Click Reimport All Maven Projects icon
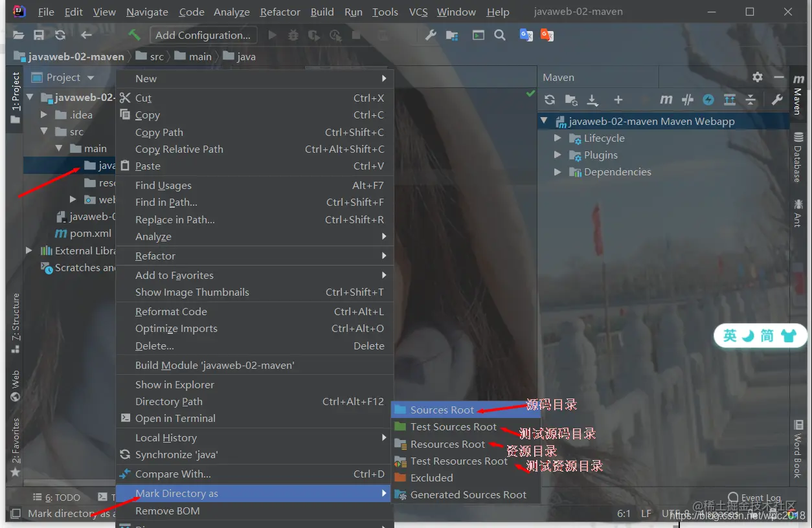The image size is (812, 528). click(550, 100)
